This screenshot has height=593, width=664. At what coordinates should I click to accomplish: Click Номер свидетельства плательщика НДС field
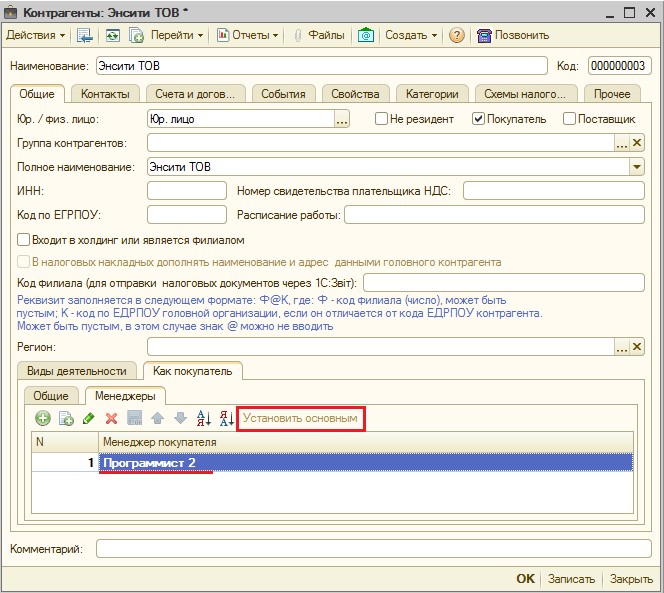point(553,191)
